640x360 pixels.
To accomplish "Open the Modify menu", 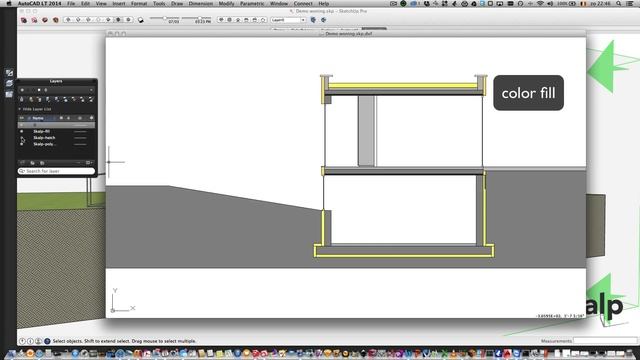I will (226, 3).
